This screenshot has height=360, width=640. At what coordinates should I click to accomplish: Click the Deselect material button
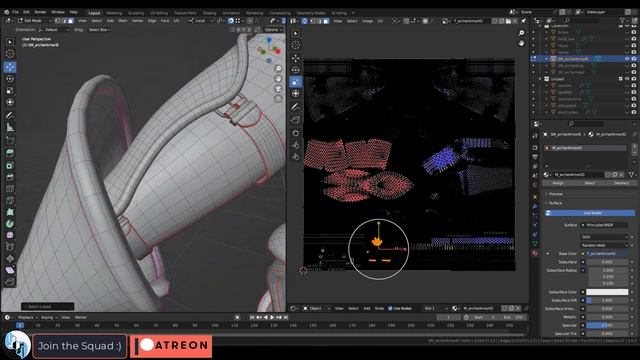[621, 183]
